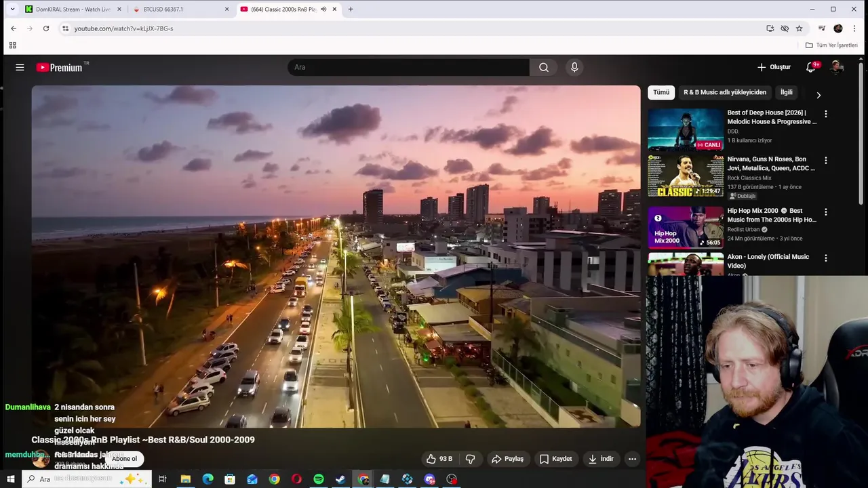Viewport: 868px width, 488px height.
Task: Open the YouTube account avatar menu
Action: [837, 67]
